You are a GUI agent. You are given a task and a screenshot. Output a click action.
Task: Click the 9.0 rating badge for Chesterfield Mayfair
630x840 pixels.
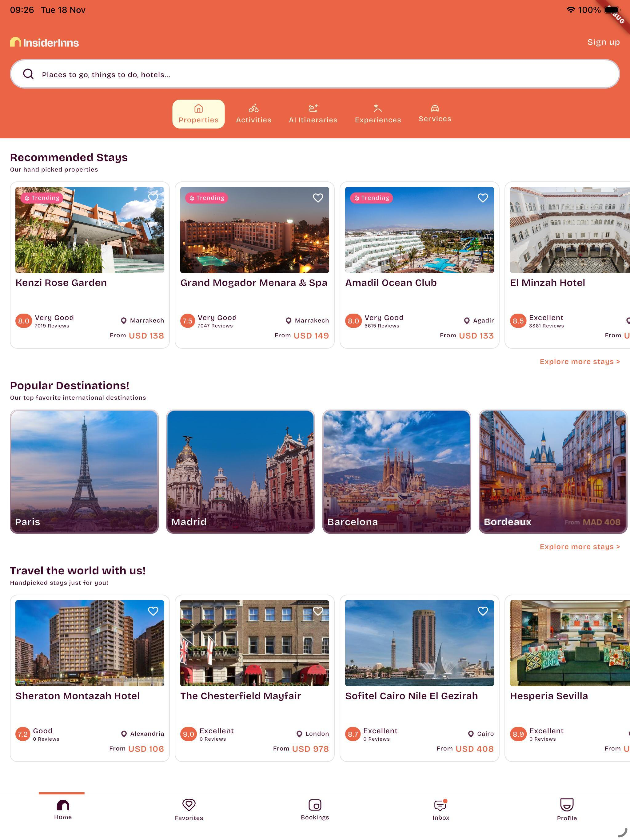189,734
